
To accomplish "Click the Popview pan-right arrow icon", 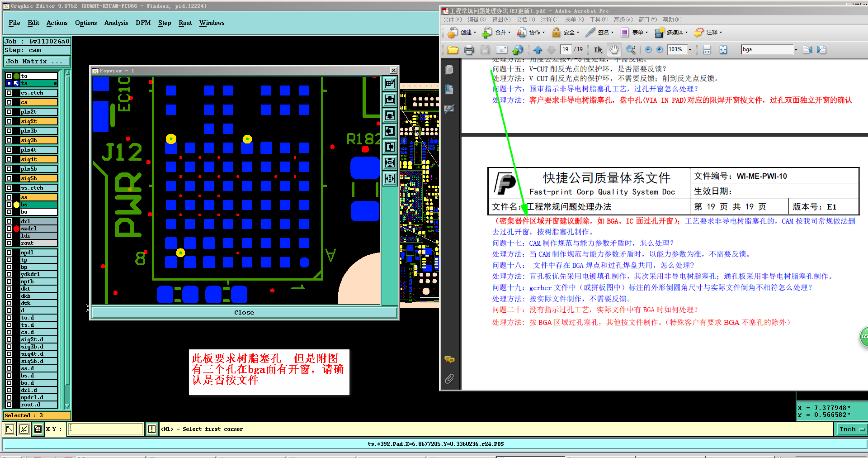I will click(x=390, y=147).
